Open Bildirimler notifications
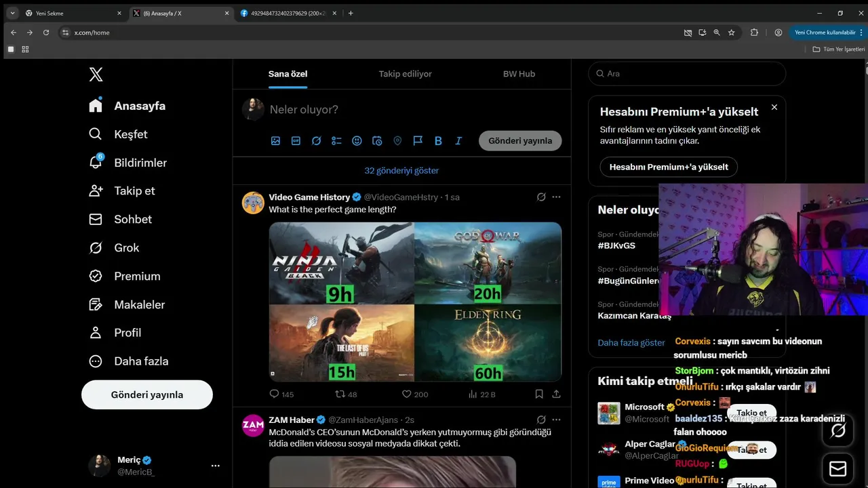This screenshot has width=868, height=488. [x=127, y=163]
